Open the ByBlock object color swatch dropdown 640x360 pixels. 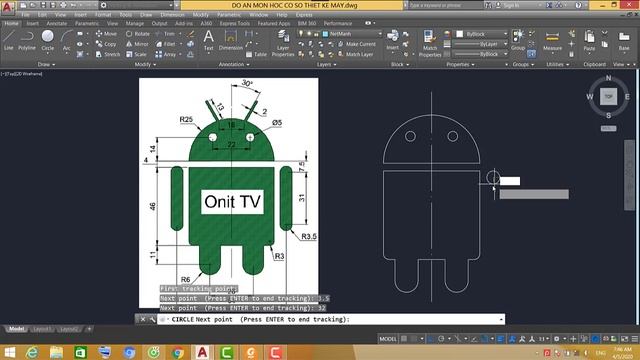coord(481,34)
